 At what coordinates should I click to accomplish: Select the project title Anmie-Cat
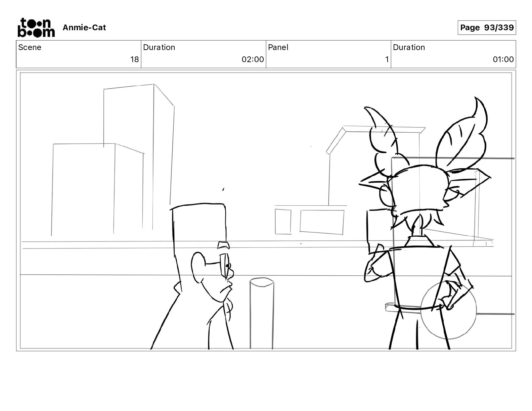[x=84, y=28]
